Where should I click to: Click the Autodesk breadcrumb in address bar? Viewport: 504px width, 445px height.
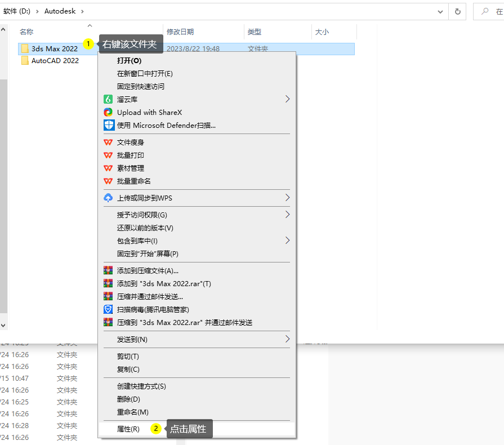coord(60,11)
